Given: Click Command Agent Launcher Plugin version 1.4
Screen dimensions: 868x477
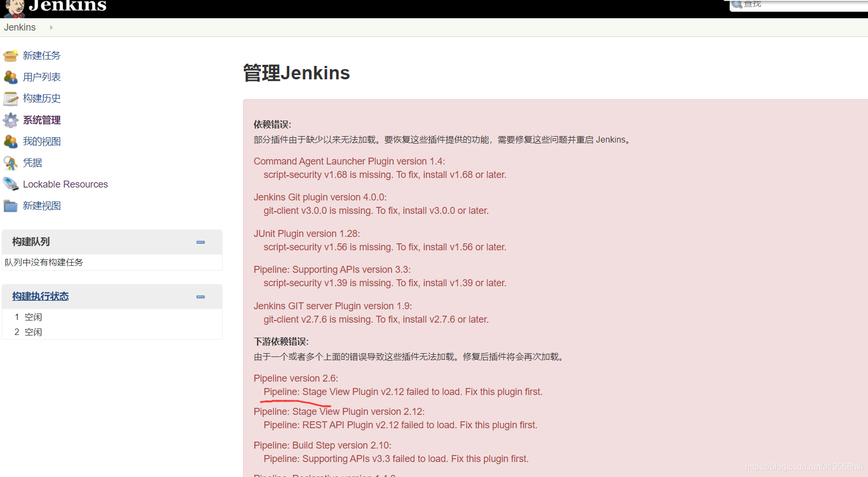Looking at the screenshot, I should coord(349,161).
